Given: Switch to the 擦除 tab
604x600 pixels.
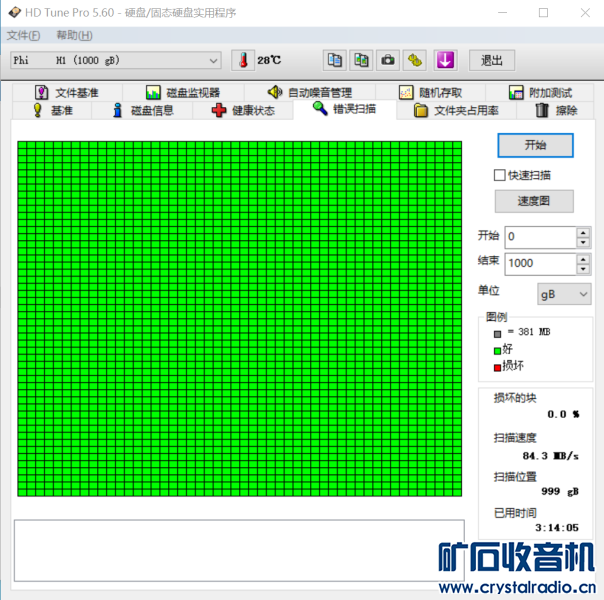Looking at the screenshot, I should (555, 111).
